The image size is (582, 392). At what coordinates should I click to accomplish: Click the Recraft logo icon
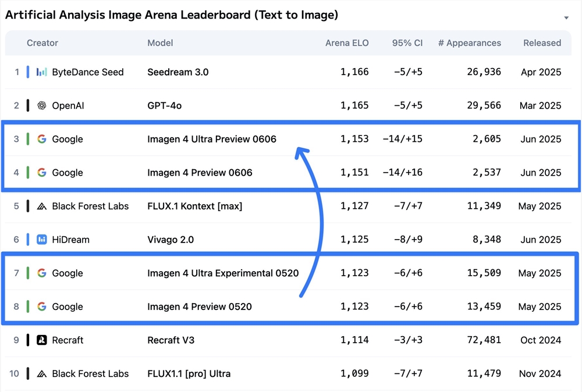pyautogui.click(x=41, y=340)
